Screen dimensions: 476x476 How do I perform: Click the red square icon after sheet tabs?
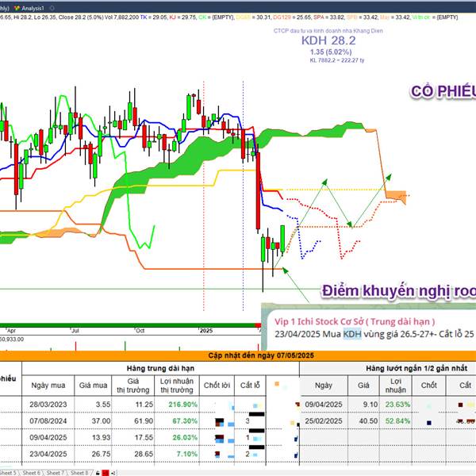click(x=106, y=473)
